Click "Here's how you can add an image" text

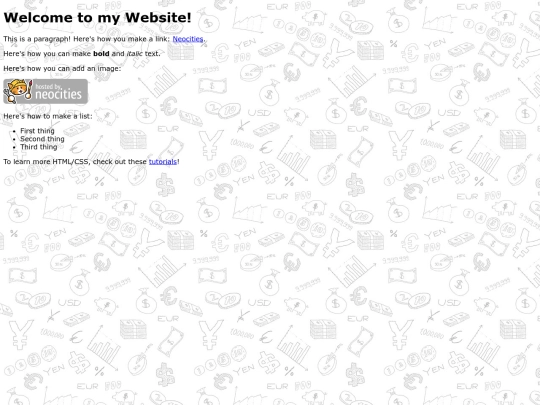coord(62,69)
